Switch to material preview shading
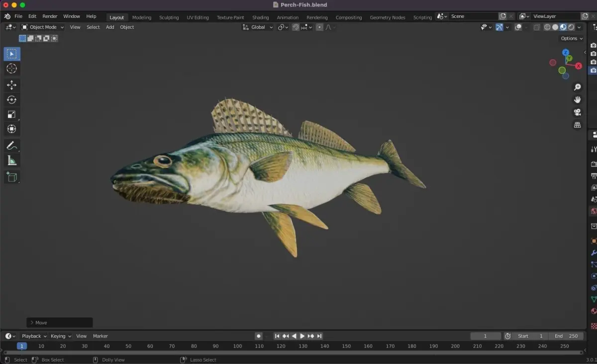 coord(563,27)
